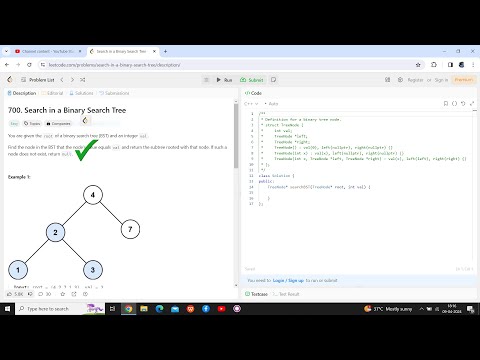Reload the page with the refresh icon
480x360 pixels.
pyautogui.click(x=29, y=65)
